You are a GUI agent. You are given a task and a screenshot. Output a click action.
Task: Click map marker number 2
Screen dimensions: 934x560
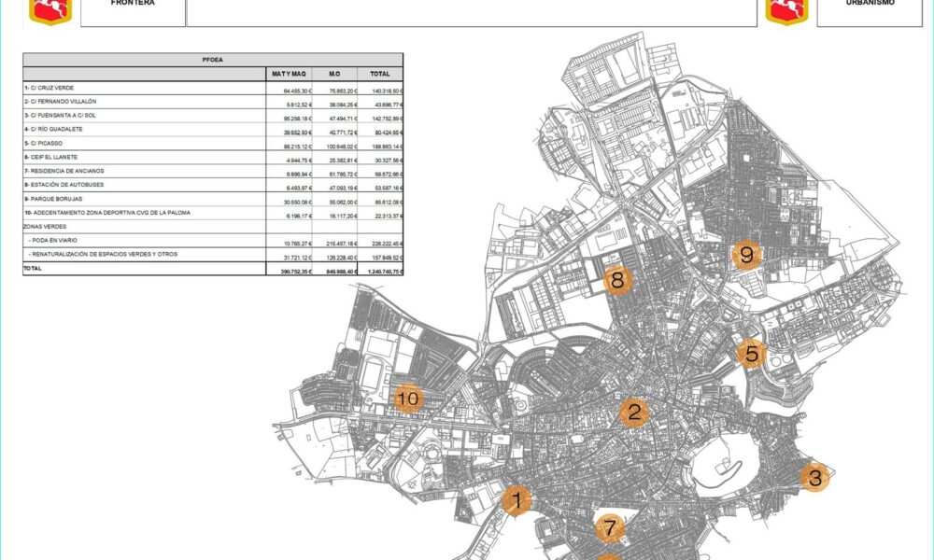[634, 412]
